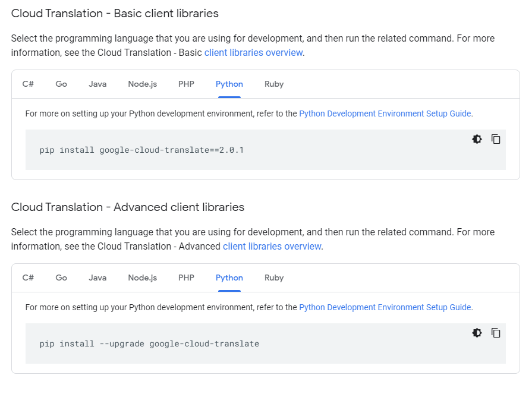Toggle dark theme on Basic code block
Screen dimensions: 532x394
tap(477, 139)
